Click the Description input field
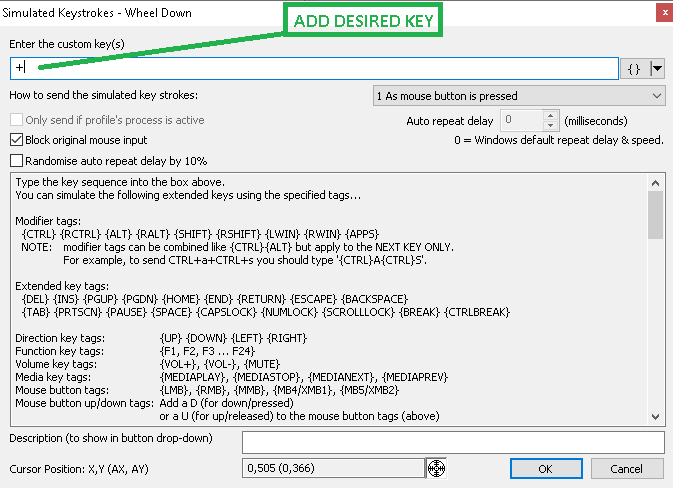The height and width of the screenshot is (488, 673). (453, 442)
